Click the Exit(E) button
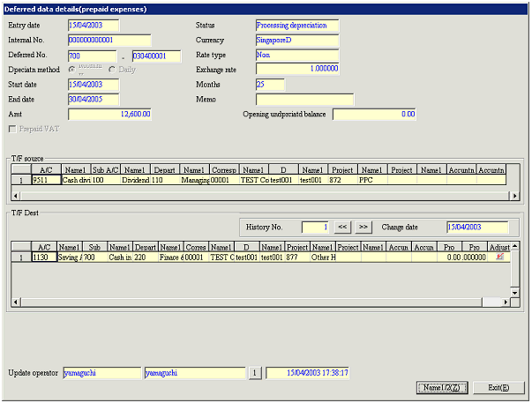Screen dimensions: 532x403 (498, 387)
